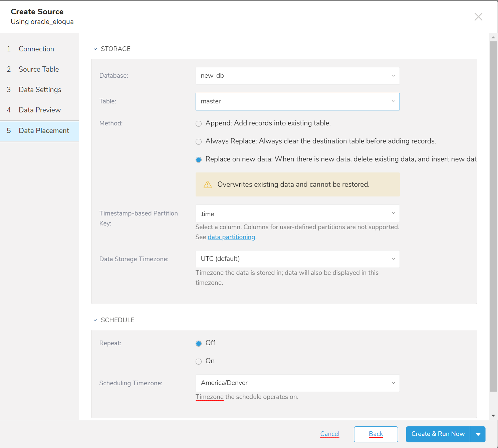Select the Append method radio button

click(x=199, y=124)
